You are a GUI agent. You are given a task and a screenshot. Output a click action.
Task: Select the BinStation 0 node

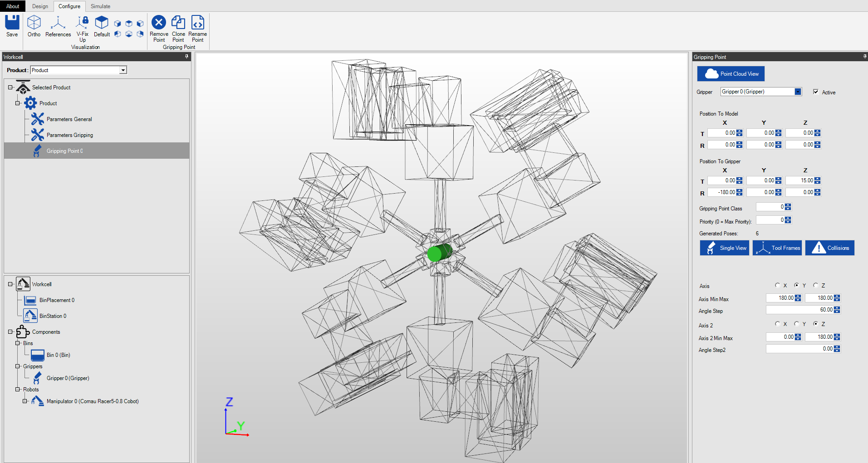(x=53, y=316)
